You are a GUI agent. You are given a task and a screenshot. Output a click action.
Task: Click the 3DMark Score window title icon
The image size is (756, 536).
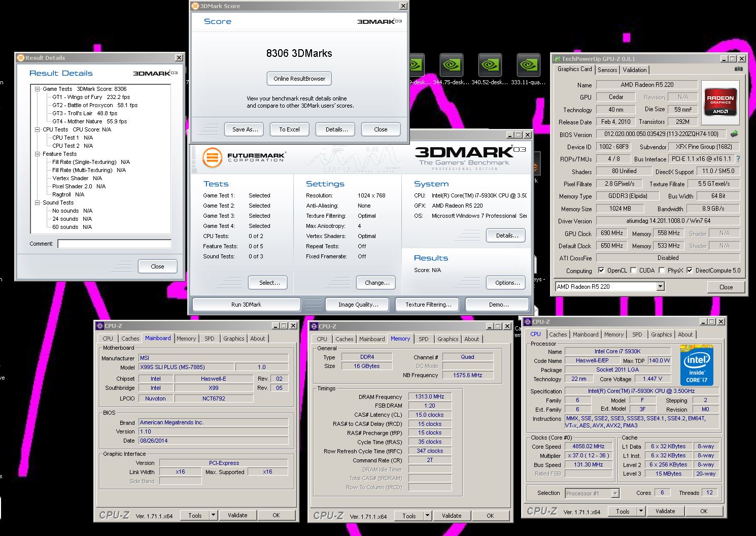tap(195, 6)
